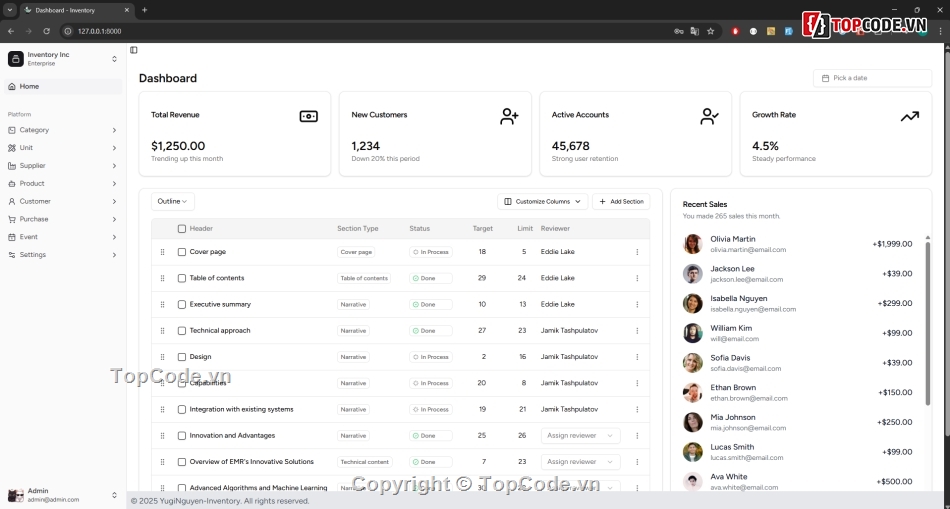Open the Home menu item

63,87
